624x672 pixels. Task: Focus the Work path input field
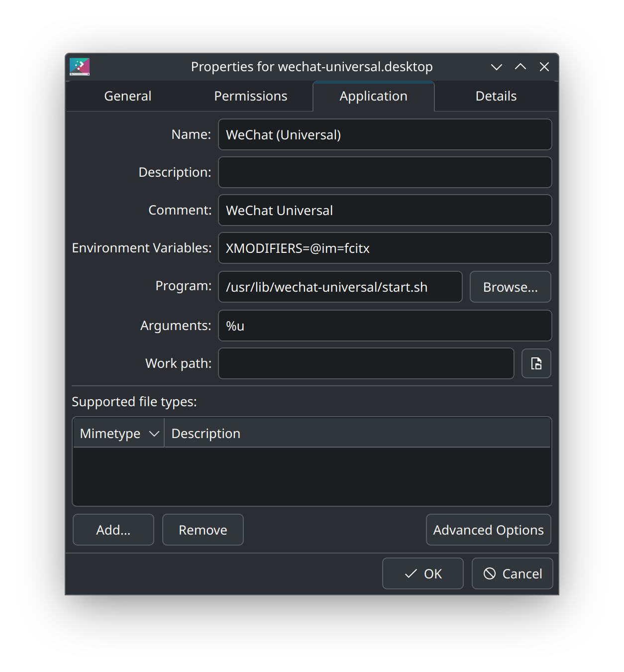pyautogui.click(x=366, y=363)
